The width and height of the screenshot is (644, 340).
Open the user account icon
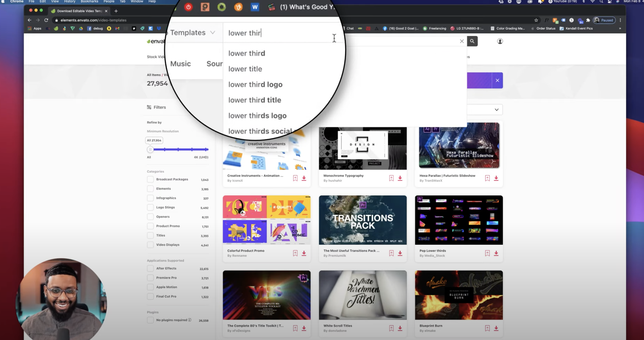[x=500, y=41]
